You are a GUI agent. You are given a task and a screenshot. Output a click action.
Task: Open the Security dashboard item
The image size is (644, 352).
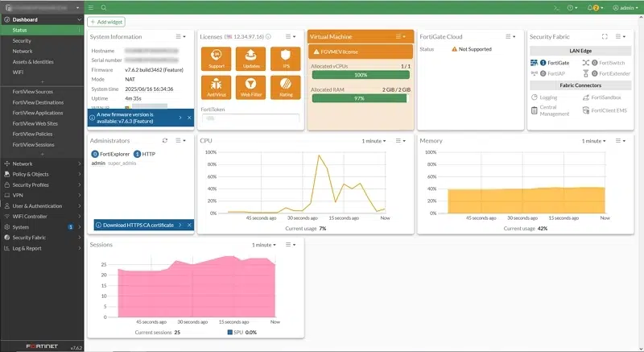click(22, 40)
